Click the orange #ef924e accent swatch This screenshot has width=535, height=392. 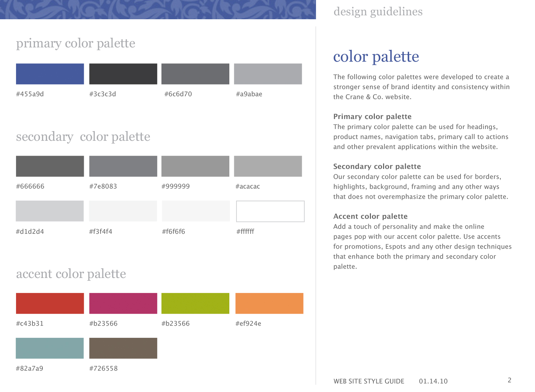coord(269,303)
